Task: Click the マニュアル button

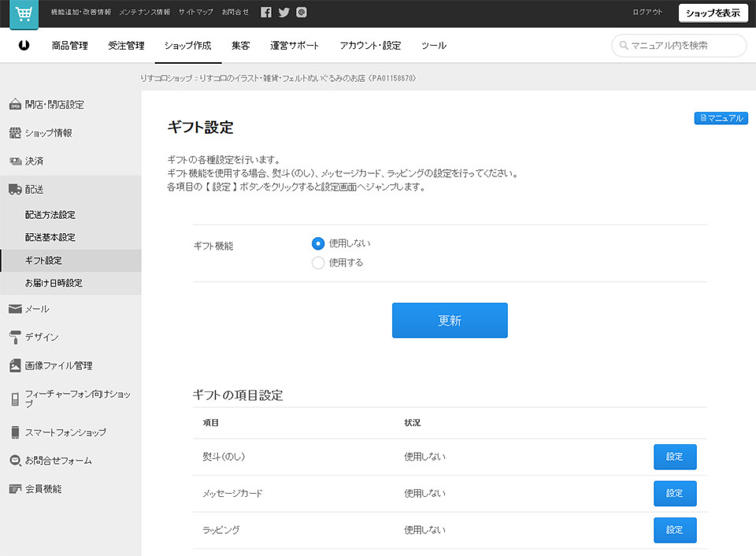Action: click(721, 118)
